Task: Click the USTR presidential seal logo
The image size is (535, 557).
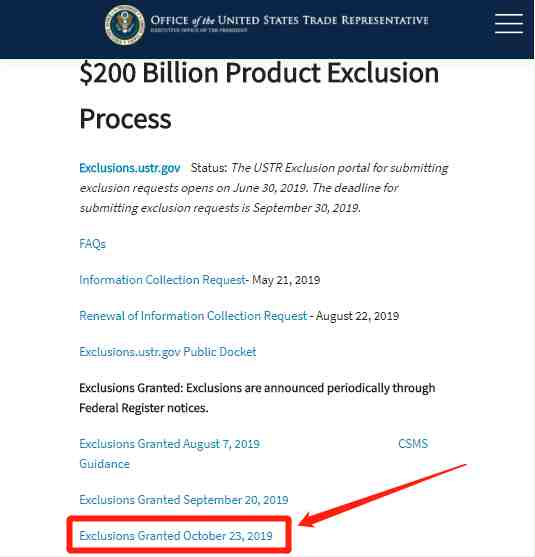Action: point(125,25)
